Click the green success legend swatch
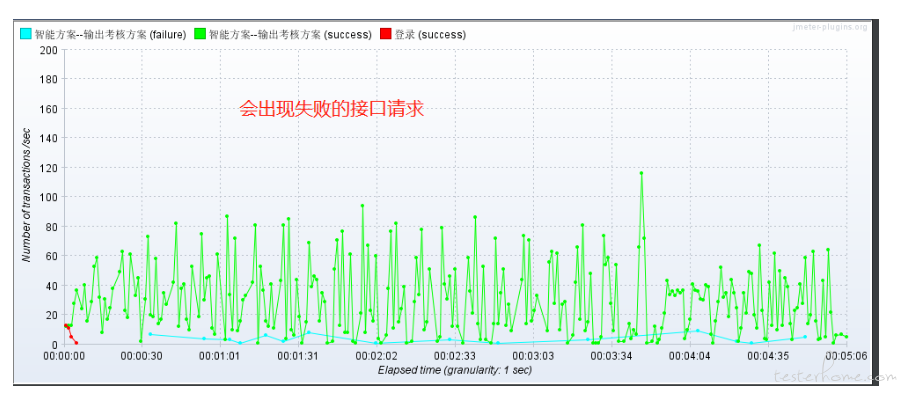Viewport: 898px width, 395px height. 200,34
